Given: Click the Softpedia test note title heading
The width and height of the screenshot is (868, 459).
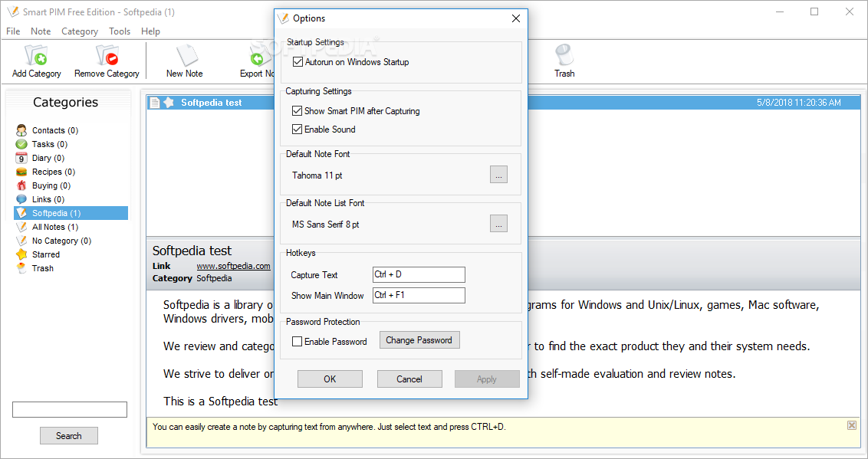Looking at the screenshot, I should [192, 251].
